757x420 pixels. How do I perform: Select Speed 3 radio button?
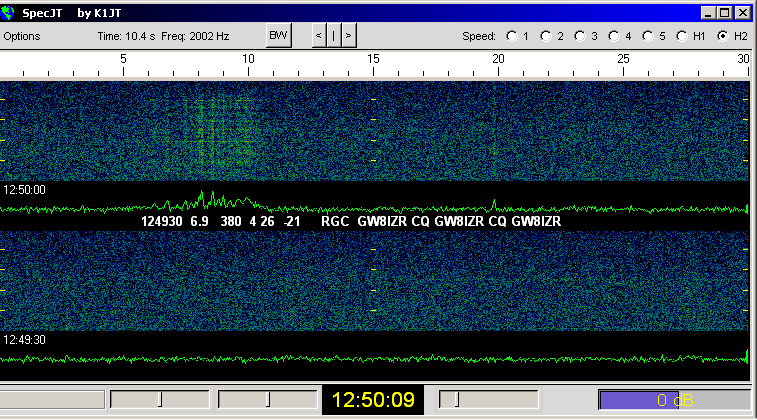click(580, 36)
